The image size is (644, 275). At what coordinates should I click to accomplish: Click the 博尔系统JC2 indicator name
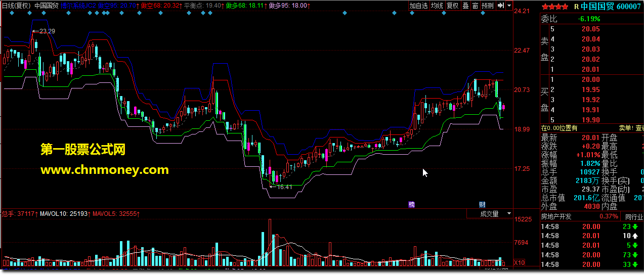coord(78,6)
